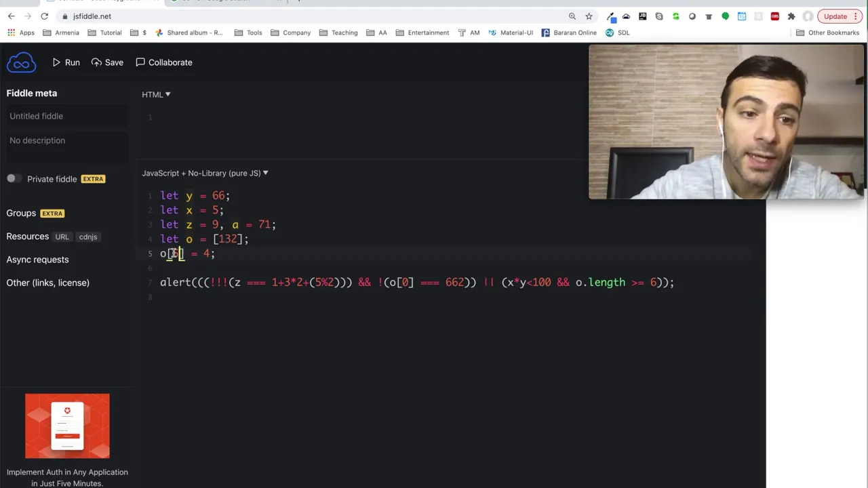Click the Chrome Update button
The height and width of the screenshot is (488, 868).
[x=840, y=16]
